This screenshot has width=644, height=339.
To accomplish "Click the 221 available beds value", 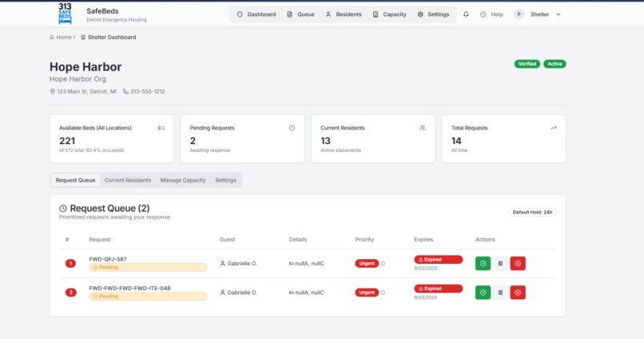I will [x=67, y=141].
